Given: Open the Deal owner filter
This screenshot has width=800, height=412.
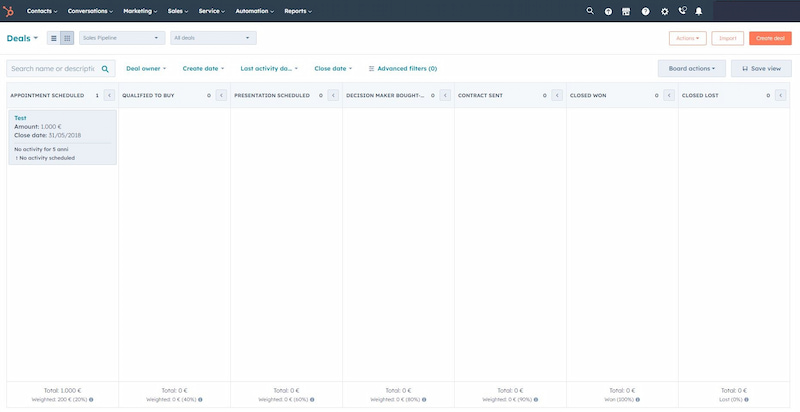Looking at the screenshot, I should click(146, 69).
